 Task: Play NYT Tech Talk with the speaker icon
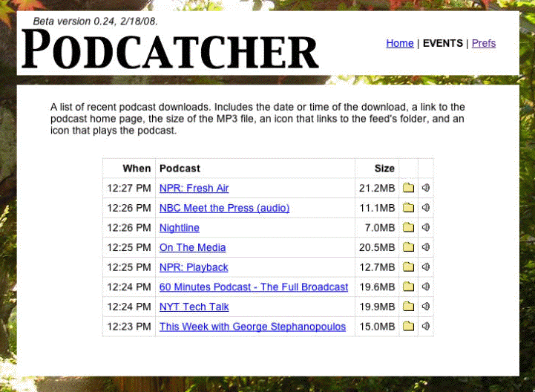[x=426, y=307]
